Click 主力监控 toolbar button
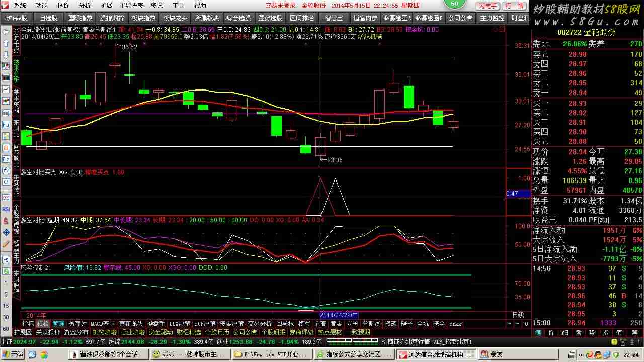The width and height of the screenshot is (644, 362). [x=493, y=18]
